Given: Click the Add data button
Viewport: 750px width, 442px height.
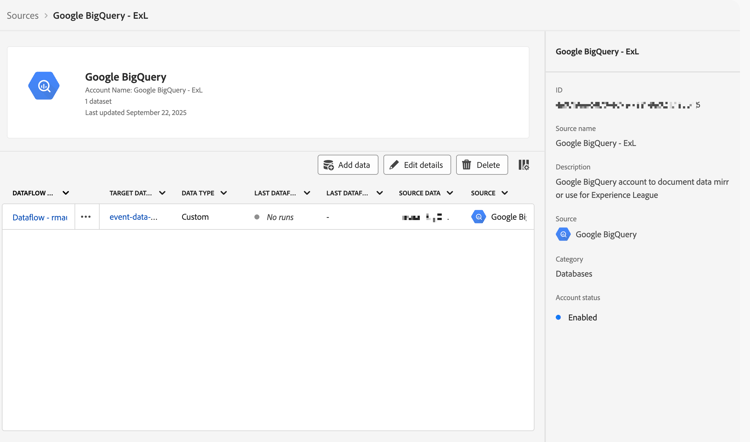Looking at the screenshot, I should point(347,165).
